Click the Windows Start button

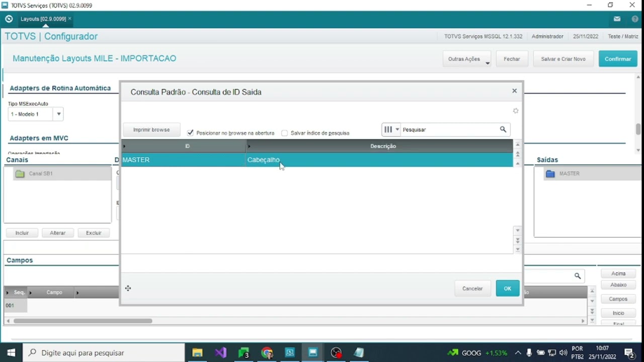pyautogui.click(x=11, y=352)
